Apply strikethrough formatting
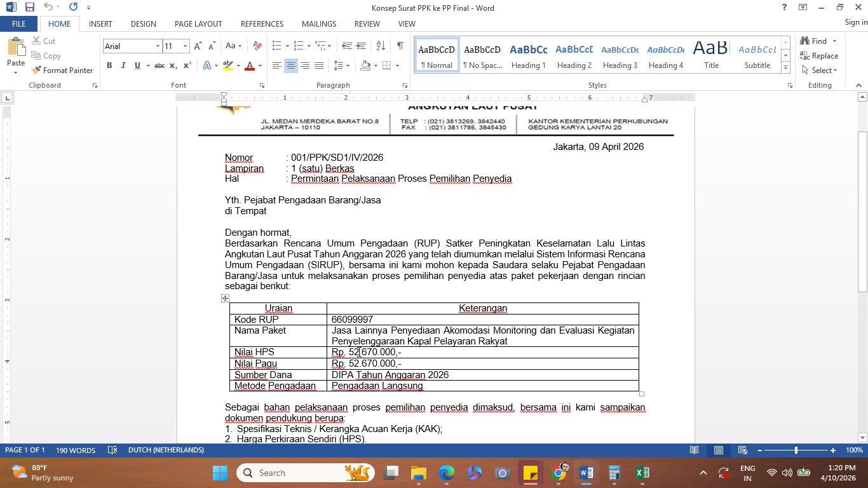The height and width of the screenshot is (488, 868). point(159,65)
